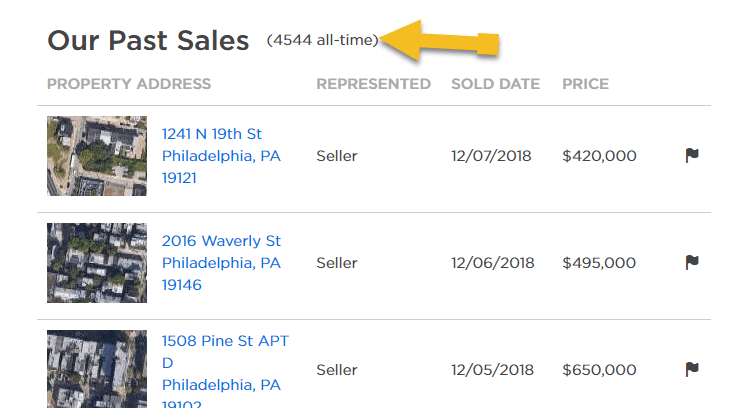Click Seller label in the Waverly St row
Viewport: 739px width, 408px height.
click(x=337, y=263)
